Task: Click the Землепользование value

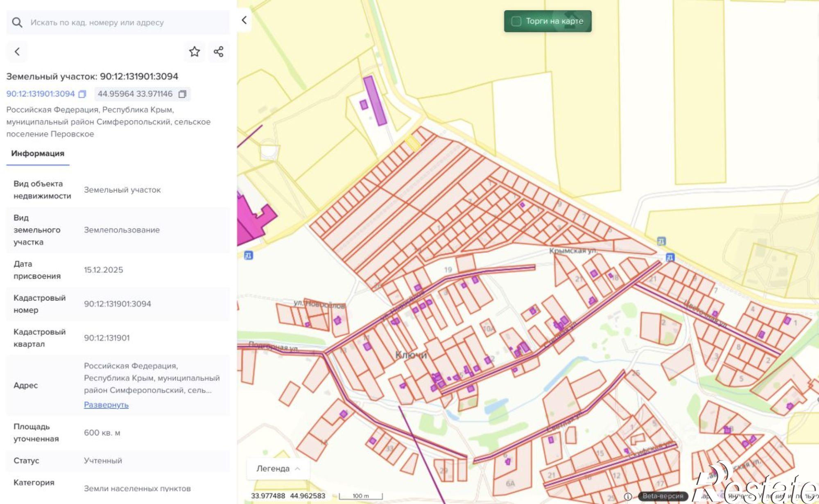Action: click(122, 230)
